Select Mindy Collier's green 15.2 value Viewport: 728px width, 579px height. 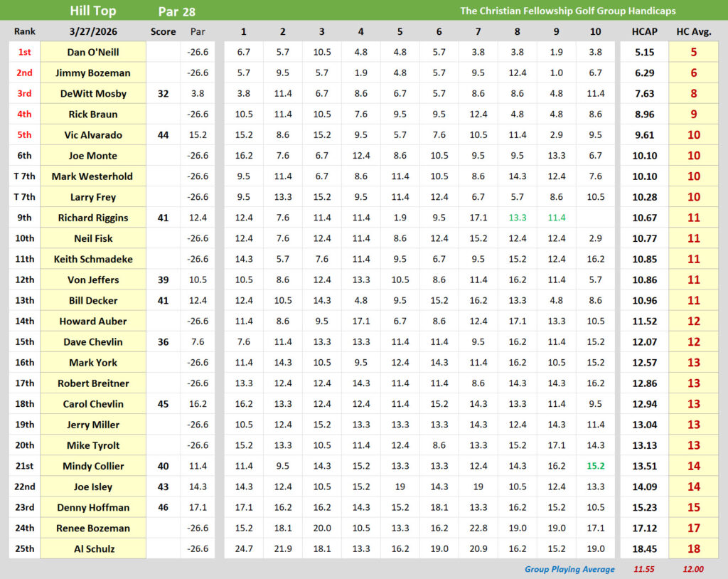coord(595,466)
